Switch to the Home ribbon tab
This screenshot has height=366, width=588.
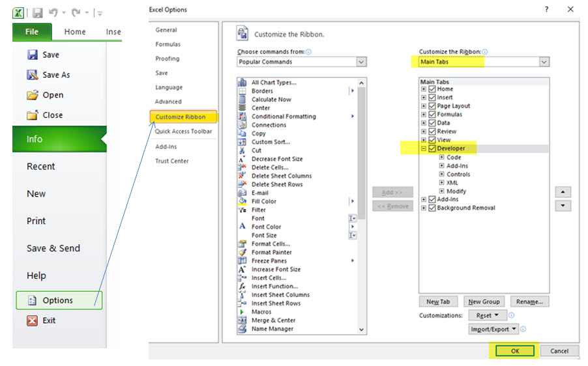click(x=74, y=32)
